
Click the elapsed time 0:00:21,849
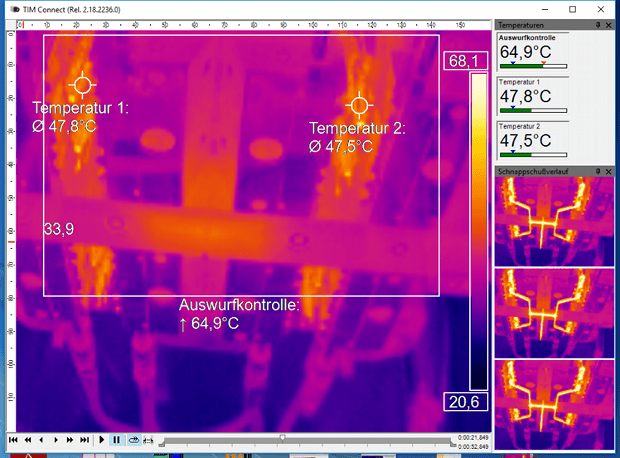click(473, 437)
